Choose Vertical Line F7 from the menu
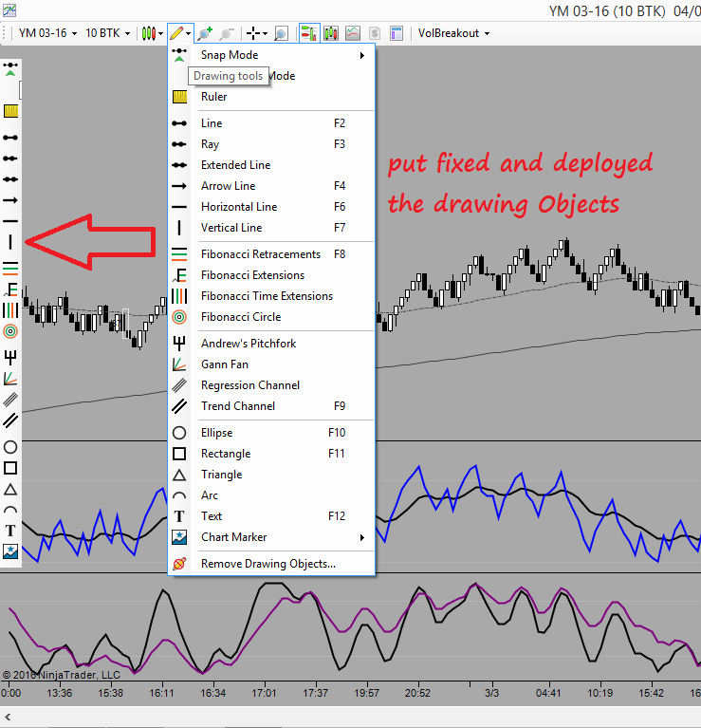Image resolution: width=701 pixels, height=728 pixels. point(271,228)
